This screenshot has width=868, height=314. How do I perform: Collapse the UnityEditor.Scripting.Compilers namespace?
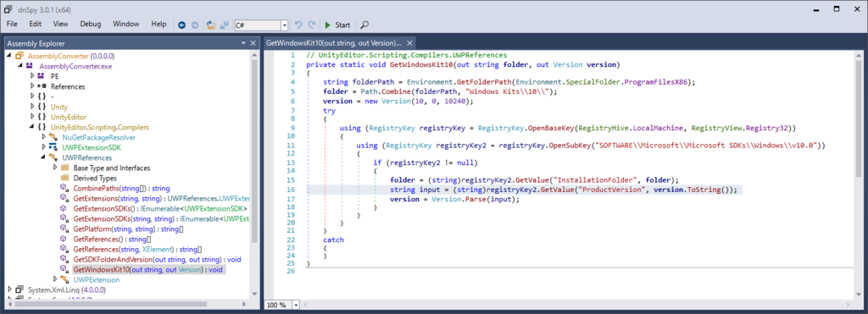click(x=32, y=127)
